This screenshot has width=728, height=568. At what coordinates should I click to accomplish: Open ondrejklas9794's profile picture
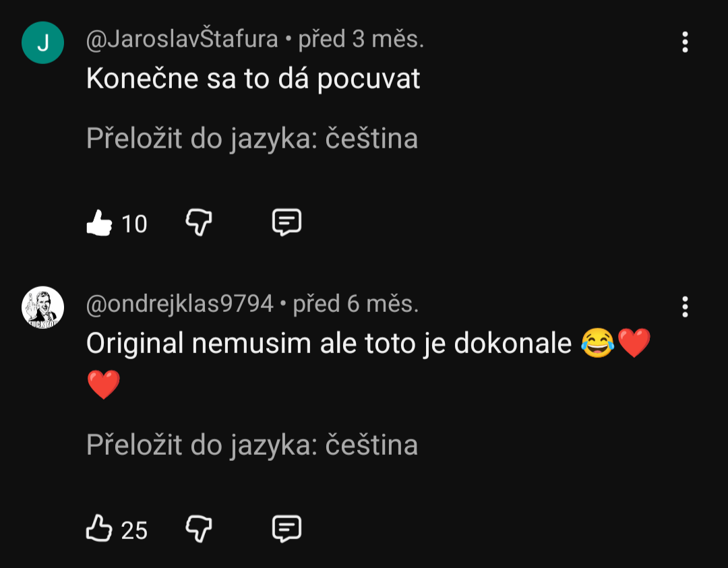pyautogui.click(x=42, y=307)
